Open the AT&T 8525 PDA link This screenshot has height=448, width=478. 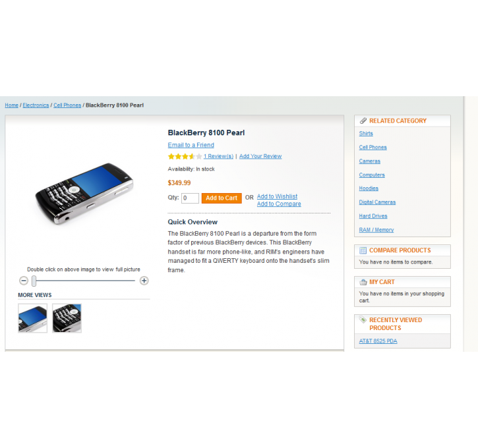378,341
